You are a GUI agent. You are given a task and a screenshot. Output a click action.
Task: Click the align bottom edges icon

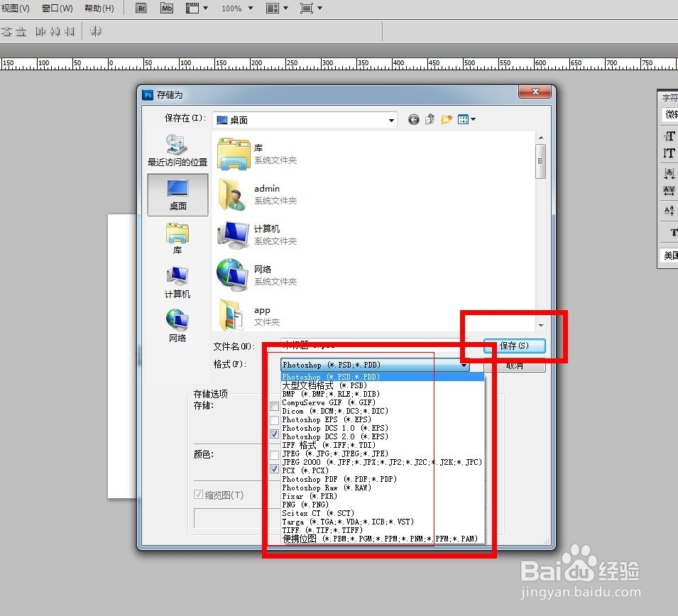pyautogui.click(x=21, y=31)
